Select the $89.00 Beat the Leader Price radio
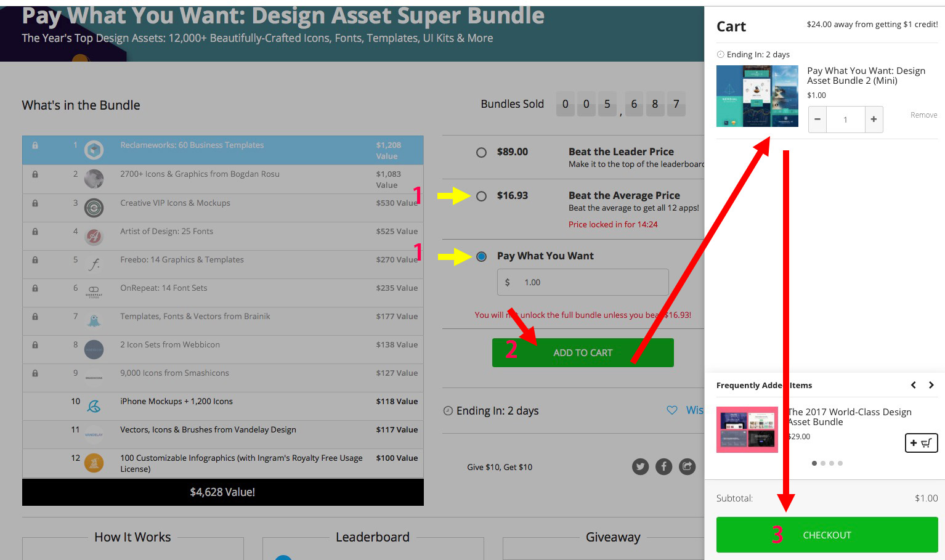 coord(481,152)
